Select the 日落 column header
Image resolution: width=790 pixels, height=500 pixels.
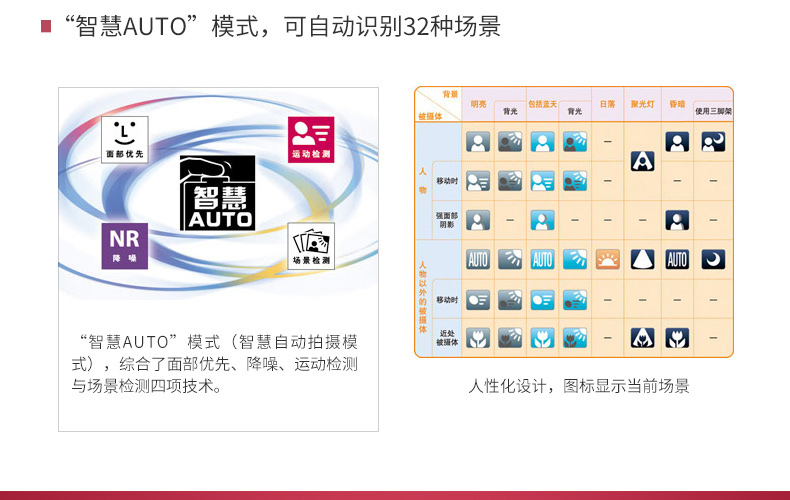coord(607,103)
